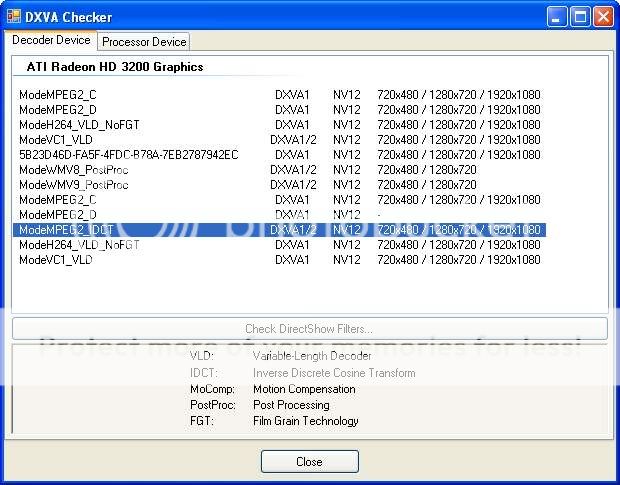Image resolution: width=620 pixels, height=485 pixels.
Task: Click the FGT legend label
Action: point(202,421)
